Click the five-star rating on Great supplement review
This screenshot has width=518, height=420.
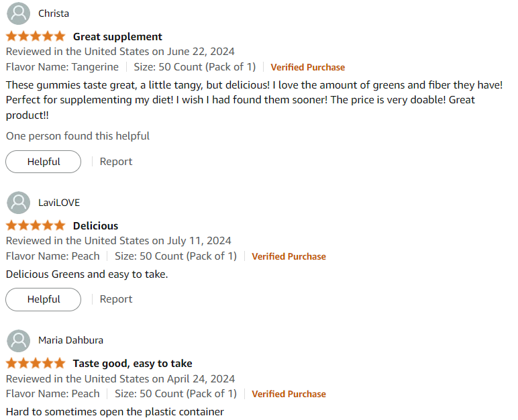pyautogui.click(x=36, y=36)
